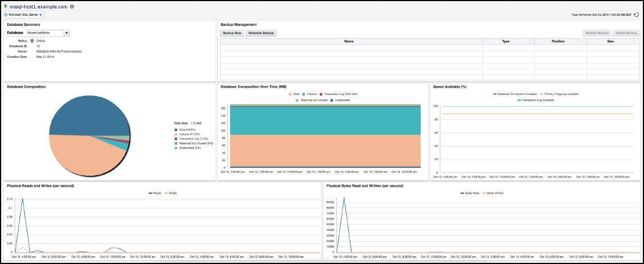Viewport: 644px width, 264px height.
Task: Click the target information icon beside hostname
Action: tap(72, 7)
